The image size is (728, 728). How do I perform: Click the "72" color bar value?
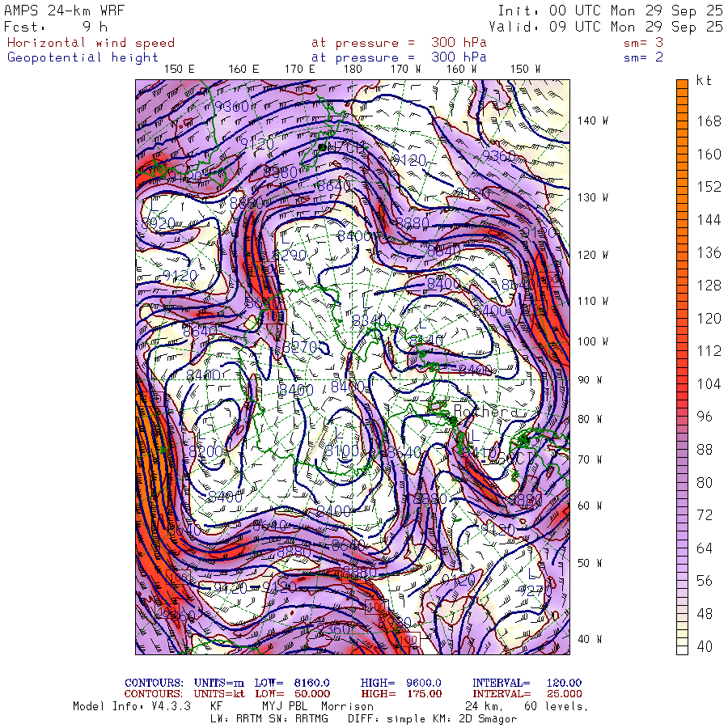(705, 515)
